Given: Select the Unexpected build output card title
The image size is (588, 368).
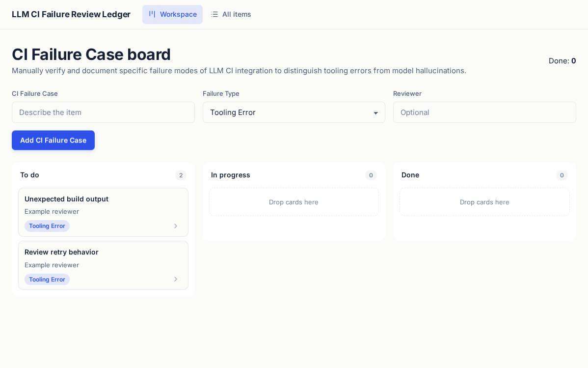Looking at the screenshot, I should pos(66,199).
